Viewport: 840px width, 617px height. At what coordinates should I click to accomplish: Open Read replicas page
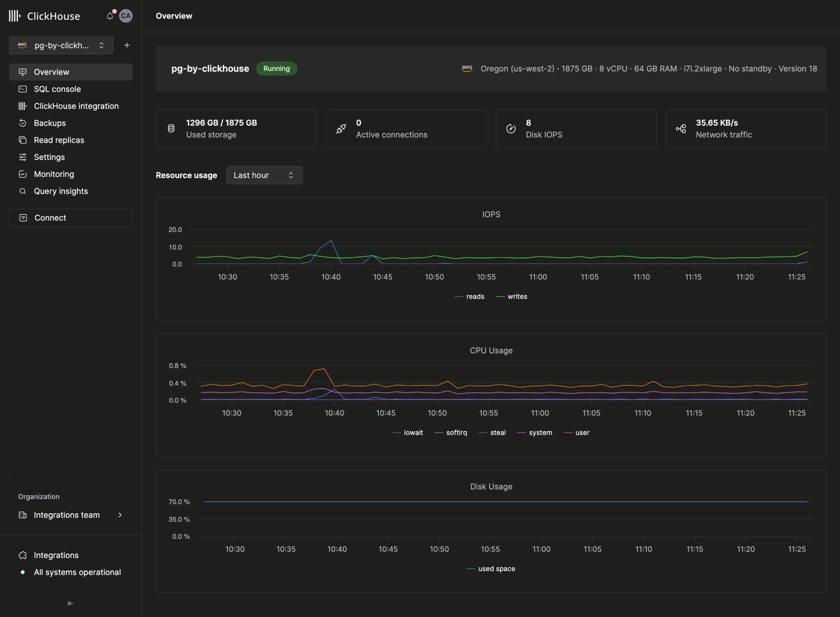click(x=71, y=140)
